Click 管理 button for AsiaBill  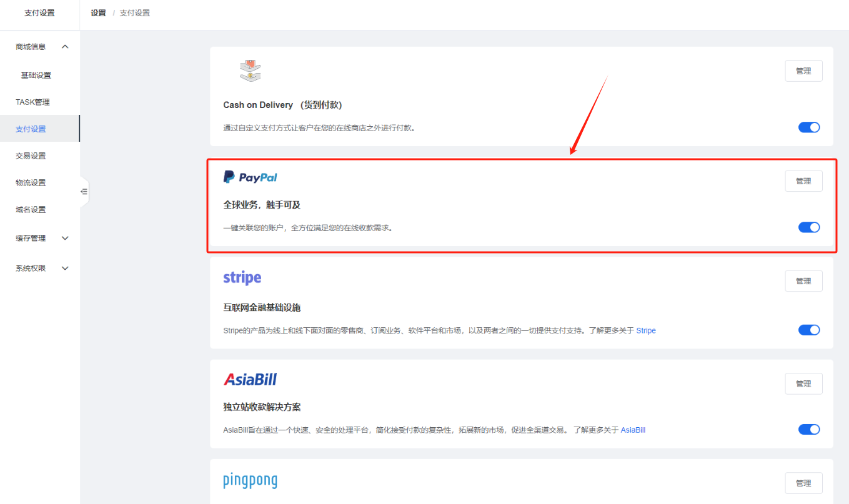click(x=803, y=383)
